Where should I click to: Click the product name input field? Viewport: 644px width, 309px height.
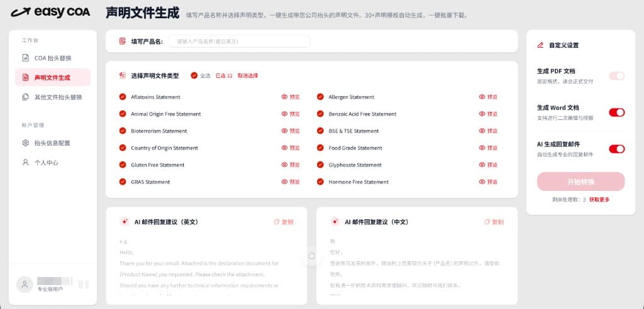click(x=239, y=41)
